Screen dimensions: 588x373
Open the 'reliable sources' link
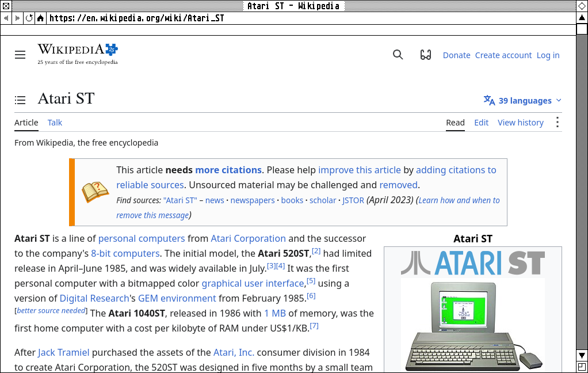click(150, 185)
